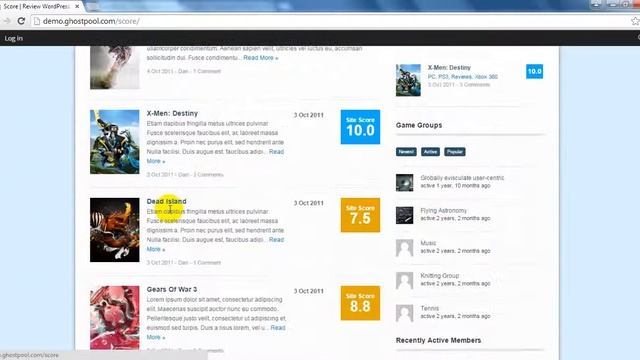Open the Tennis group link

point(430,309)
